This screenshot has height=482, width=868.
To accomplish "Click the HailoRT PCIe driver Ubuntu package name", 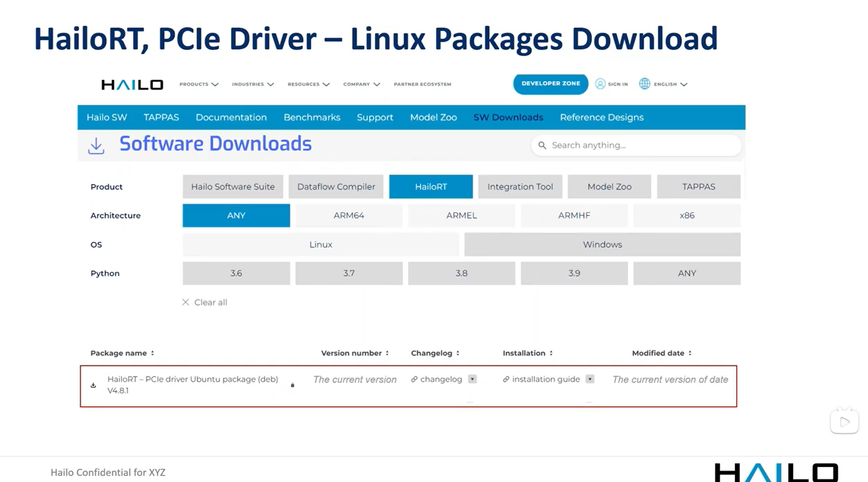I will [193, 385].
